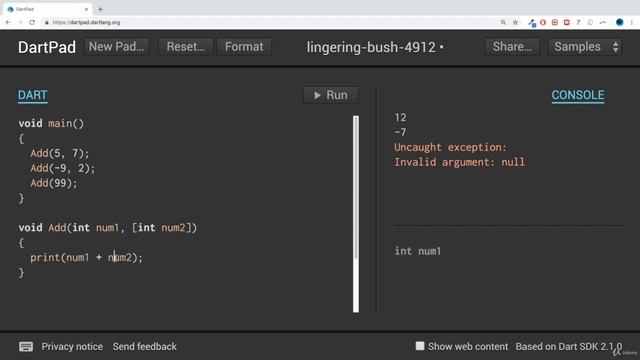Viewport: 640px width, 360px height.
Task: Click the keyboard shortcuts icon in footer
Action: (x=26, y=347)
